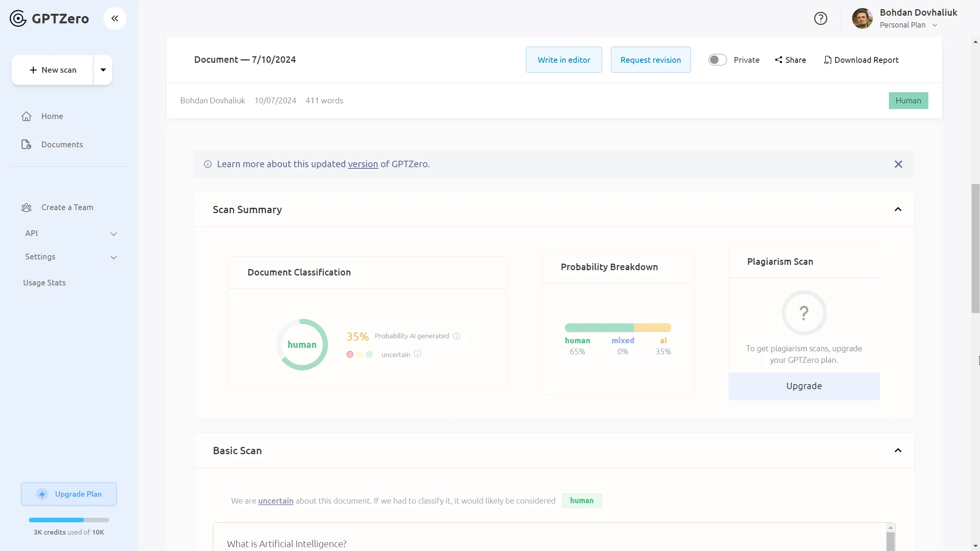Click the info icon next to uncertain
980x551 pixels.
click(x=418, y=354)
